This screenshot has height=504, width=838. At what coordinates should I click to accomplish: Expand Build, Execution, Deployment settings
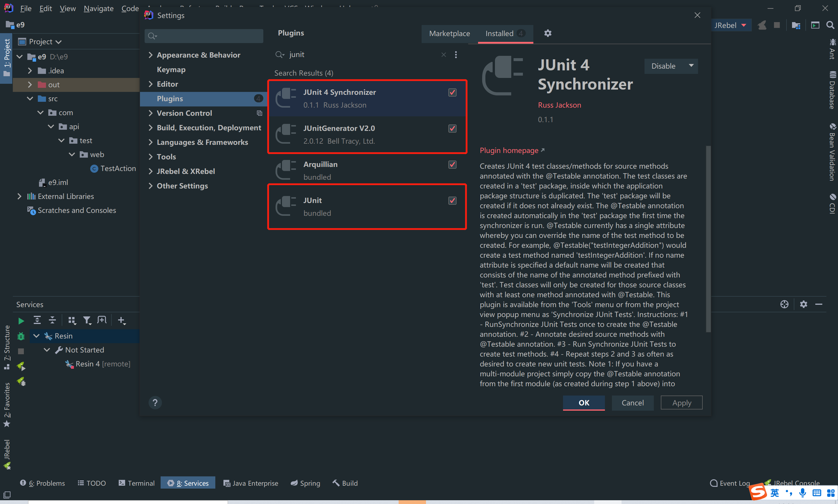click(x=150, y=128)
